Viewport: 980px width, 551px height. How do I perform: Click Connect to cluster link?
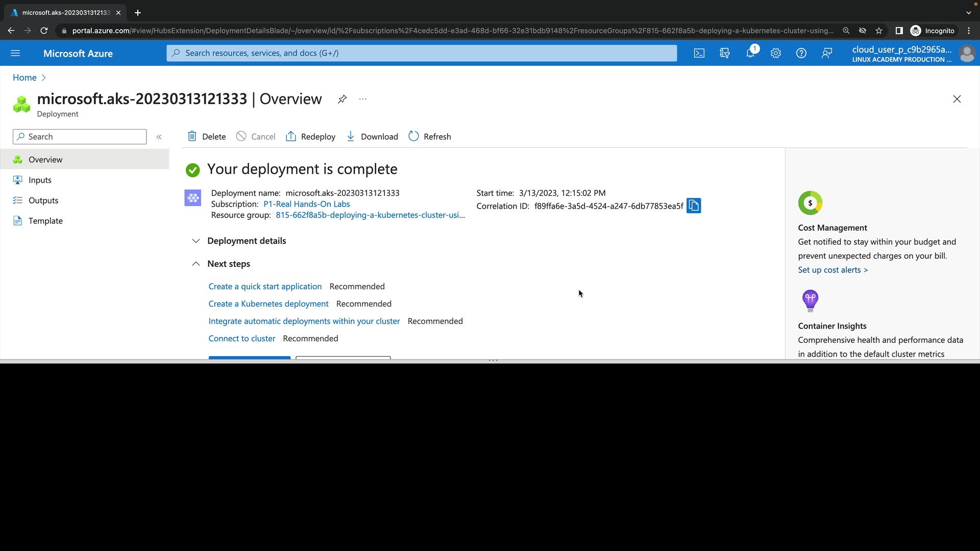pos(241,338)
